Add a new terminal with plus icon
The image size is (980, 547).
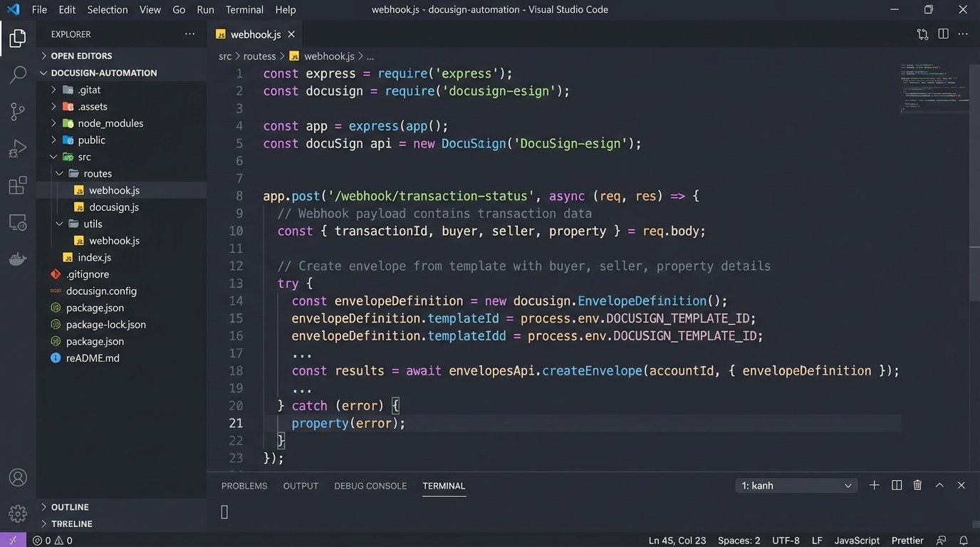pyautogui.click(x=874, y=486)
